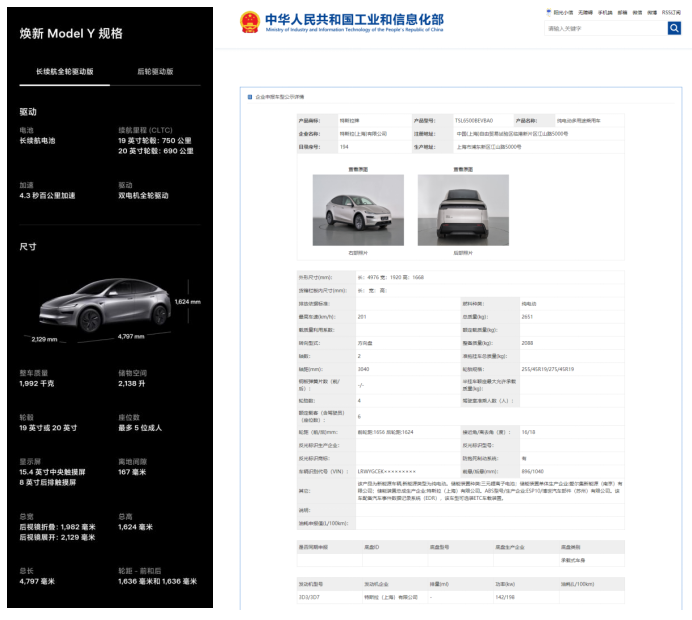This screenshot has width=692, height=620.
Task: Open the 微博 link in header
Action: click(652, 12)
